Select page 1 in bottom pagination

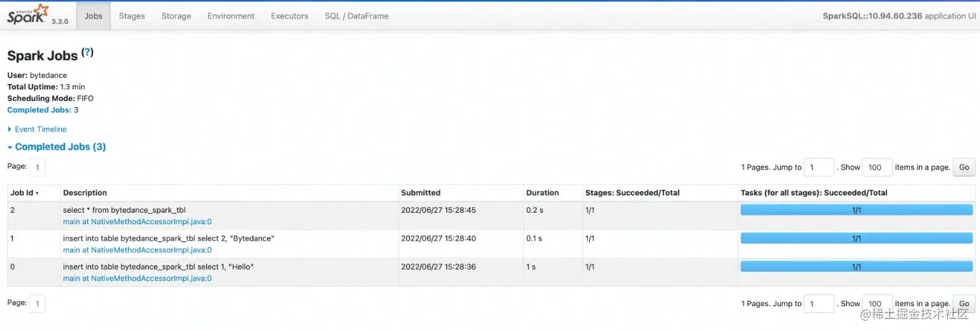(x=37, y=304)
